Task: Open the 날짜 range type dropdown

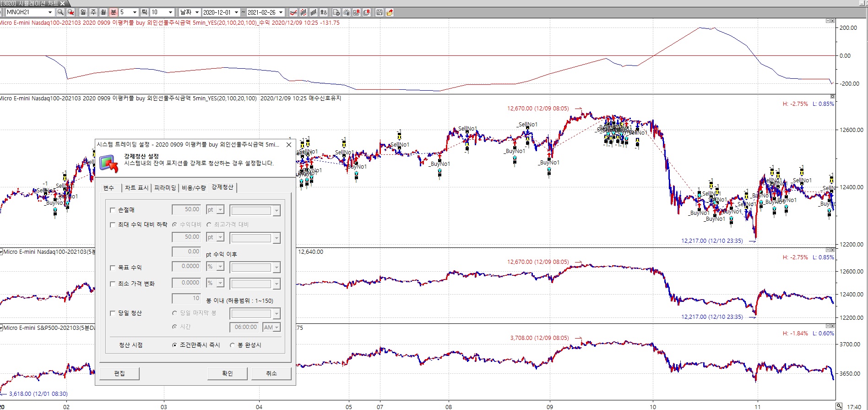Action: [197, 12]
